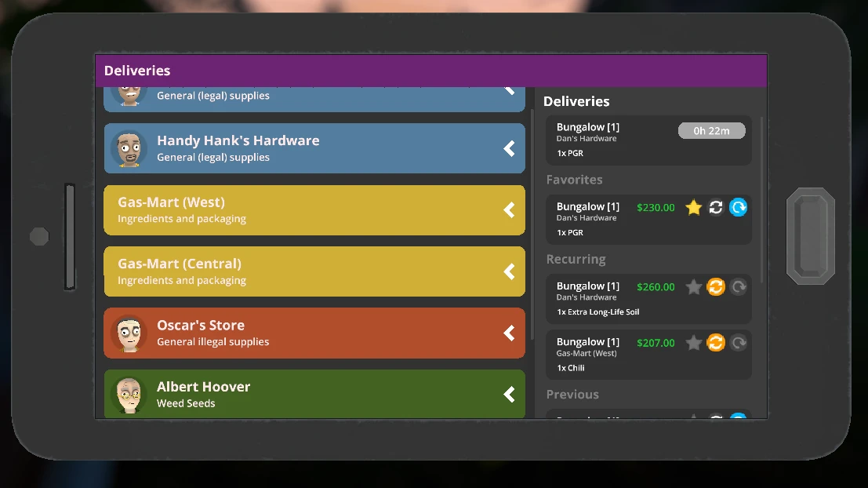Click Albert Hoover's portrait avatar
The height and width of the screenshot is (488, 868).
[129, 395]
